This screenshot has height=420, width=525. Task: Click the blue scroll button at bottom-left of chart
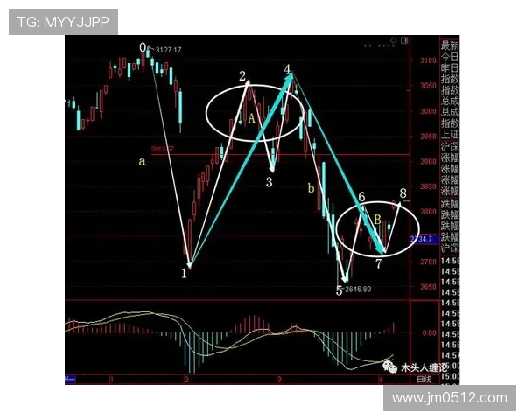click(x=70, y=380)
